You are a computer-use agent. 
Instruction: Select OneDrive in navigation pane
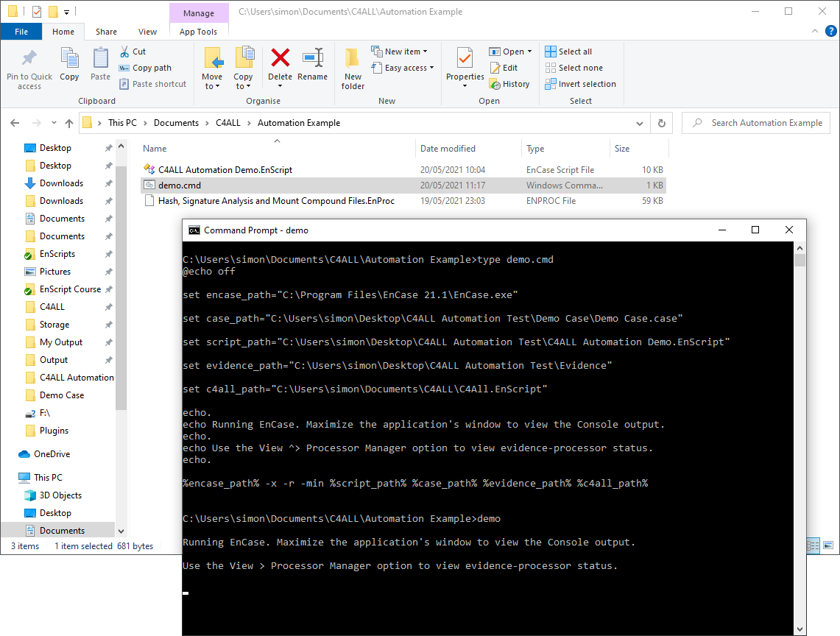click(x=52, y=454)
